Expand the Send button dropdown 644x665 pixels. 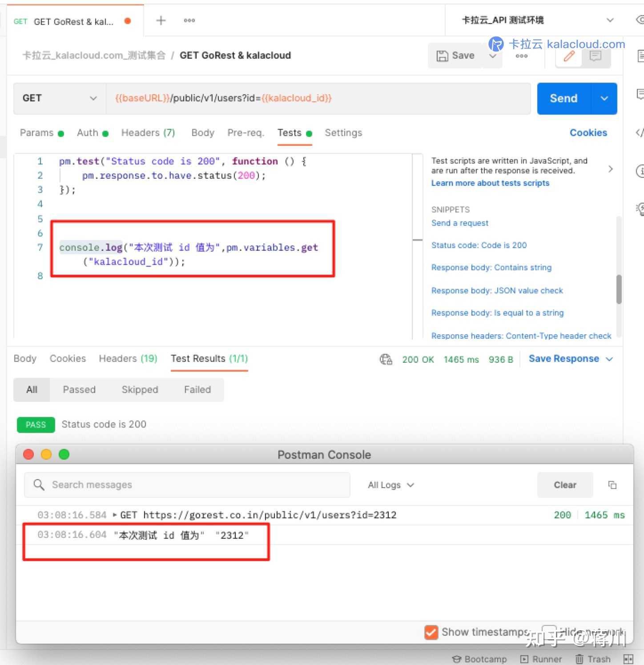pos(604,98)
